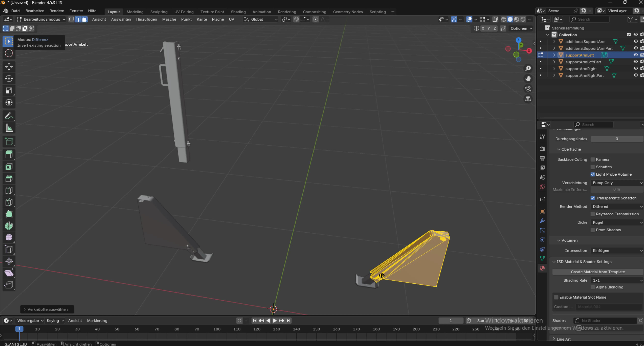Image resolution: width=644 pixels, height=346 pixels.
Task: Select the Edge Slide tool
Action: [x=9, y=249]
